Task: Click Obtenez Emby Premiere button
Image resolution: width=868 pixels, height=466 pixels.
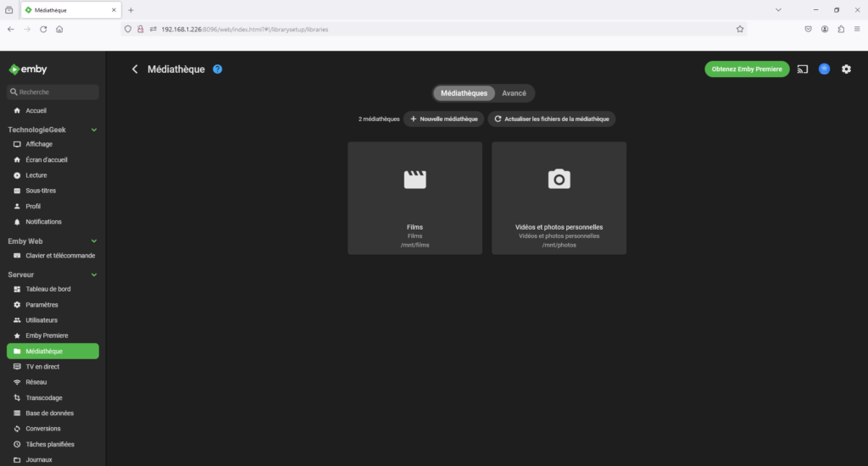Action: 747,69
